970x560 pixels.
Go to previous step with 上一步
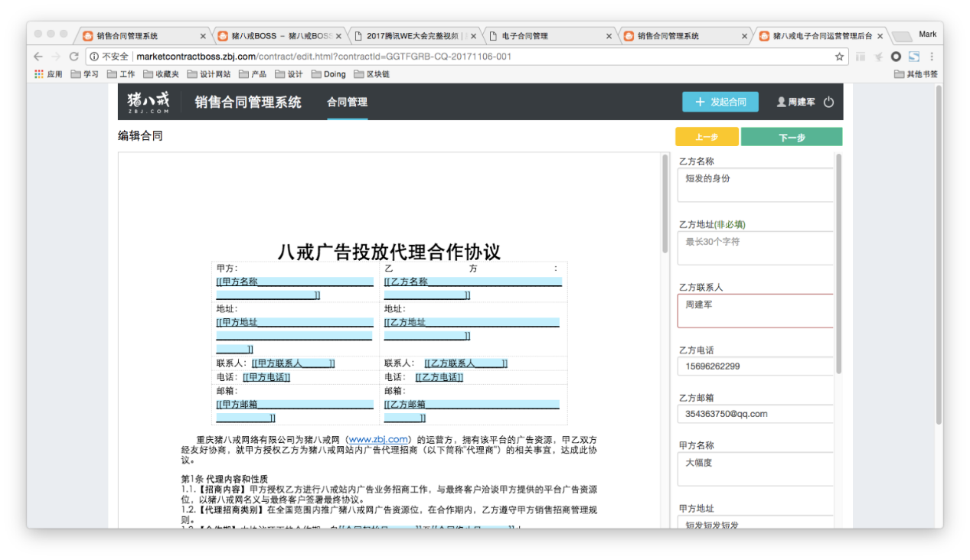[x=707, y=137]
